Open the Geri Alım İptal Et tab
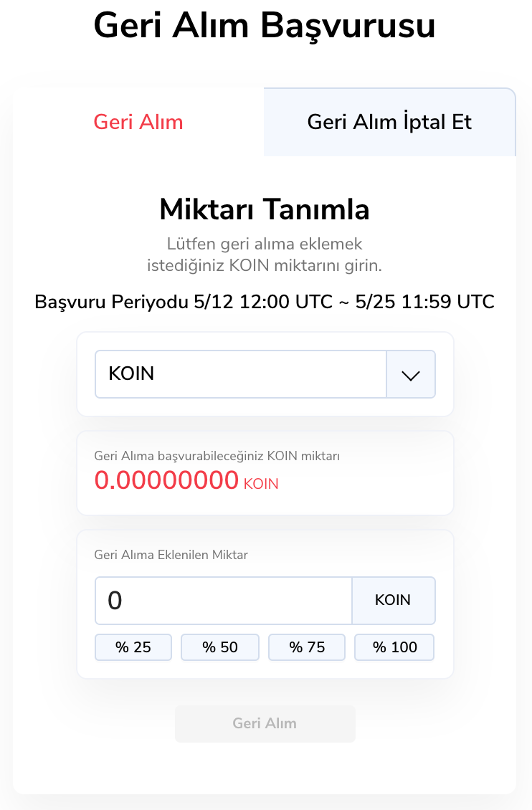The height and width of the screenshot is (810, 532). pyautogui.click(x=389, y=122)
